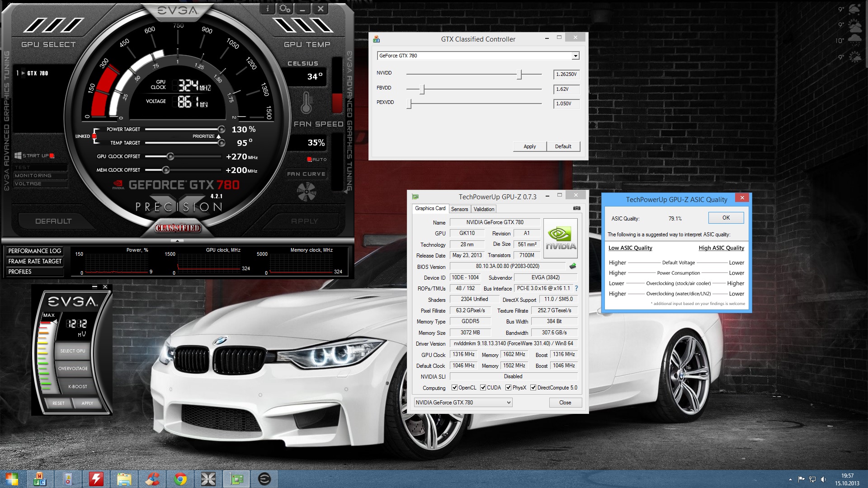Open Google Chrome from the taskbar
The image size is (868, 488).
click(x=180, y=479)
